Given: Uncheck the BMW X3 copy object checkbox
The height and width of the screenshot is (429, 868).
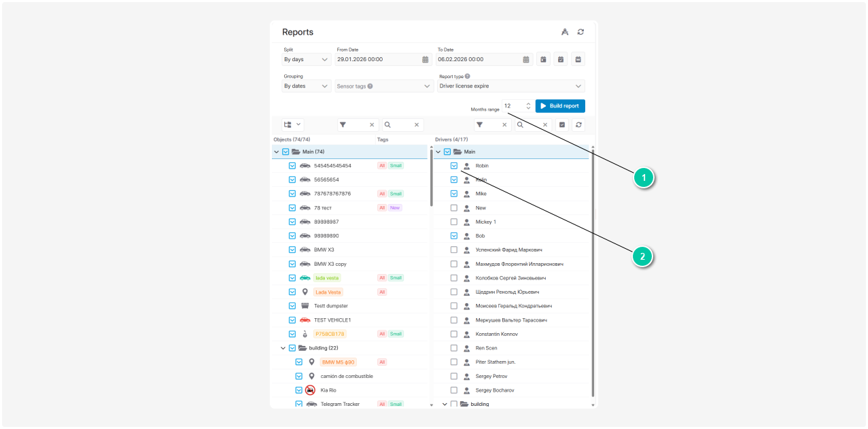Looking at the screenshot, I should [x=292, y=264].
